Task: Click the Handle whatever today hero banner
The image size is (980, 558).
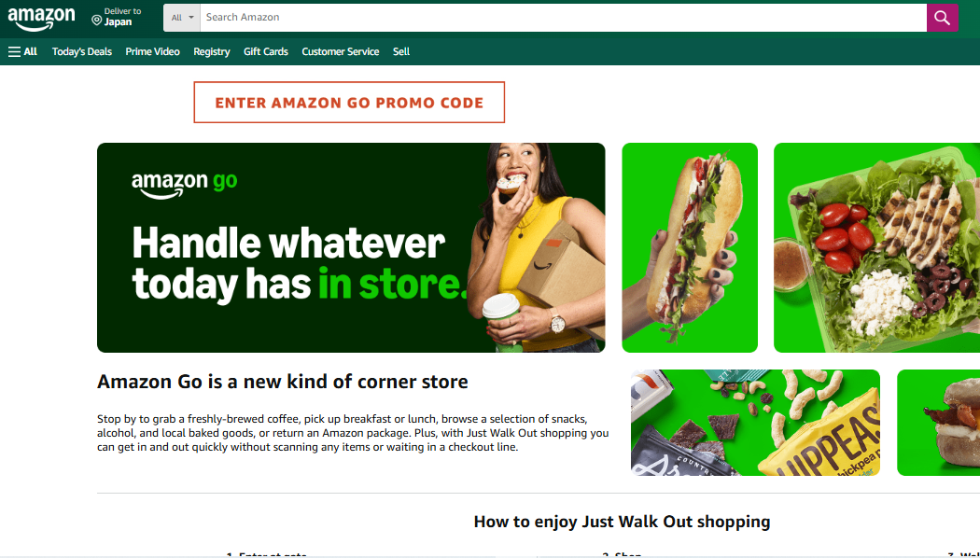Action: tap(351, 247)
